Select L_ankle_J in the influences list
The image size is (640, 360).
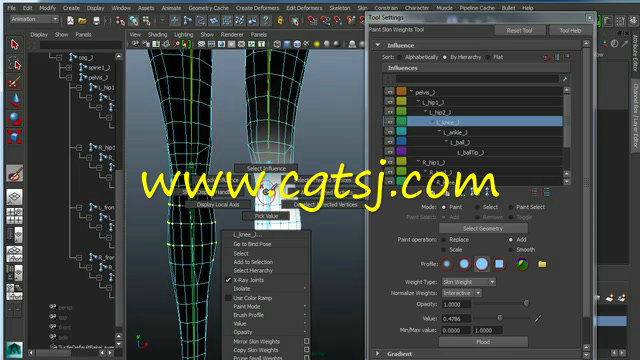point(455,133)
